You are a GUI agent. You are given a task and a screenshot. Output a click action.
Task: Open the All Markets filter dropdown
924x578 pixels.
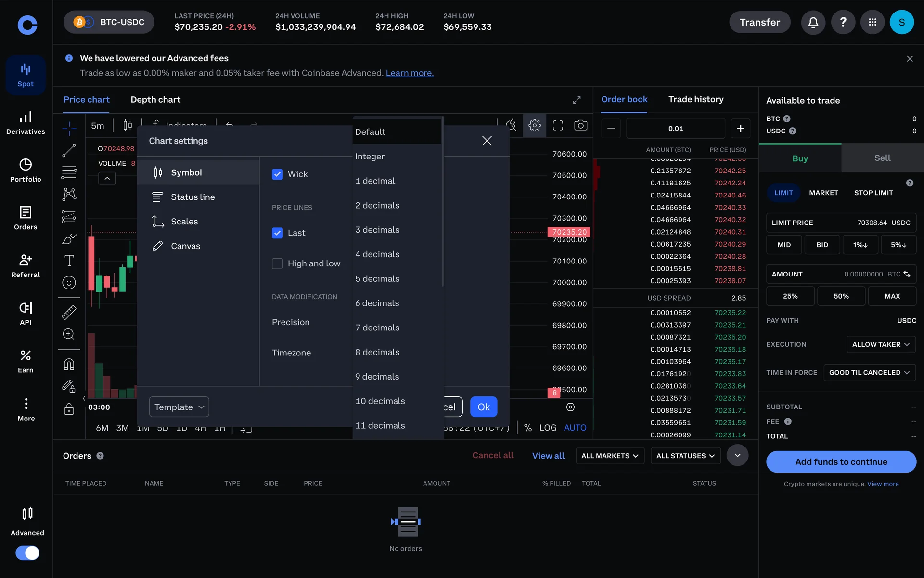click(x=609, y=456)
